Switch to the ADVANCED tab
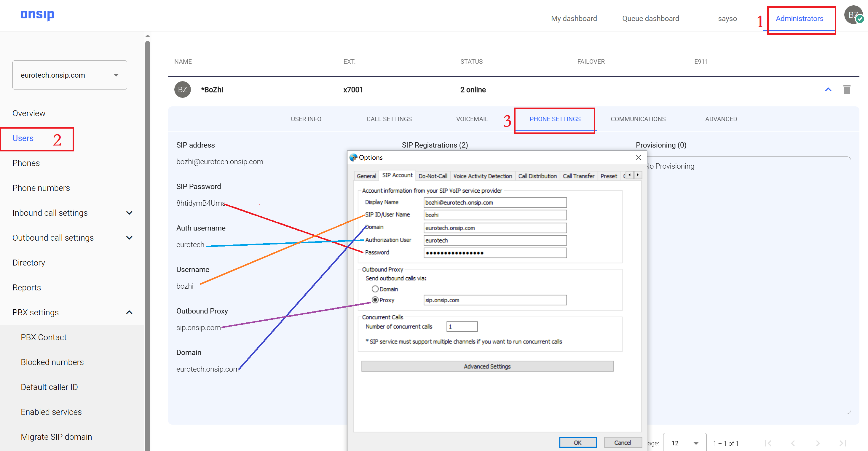The image size is (868, 451). click(x=721, y=119)
